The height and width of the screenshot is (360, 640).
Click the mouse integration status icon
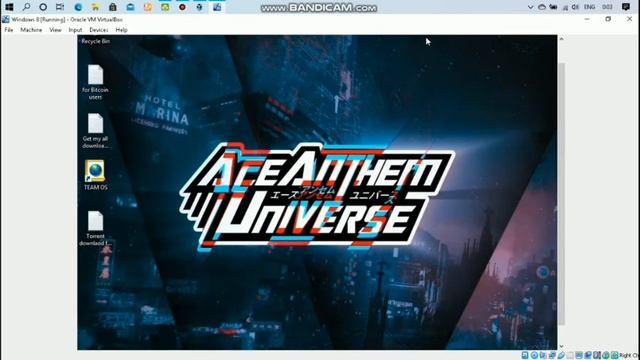pos(605,355)
